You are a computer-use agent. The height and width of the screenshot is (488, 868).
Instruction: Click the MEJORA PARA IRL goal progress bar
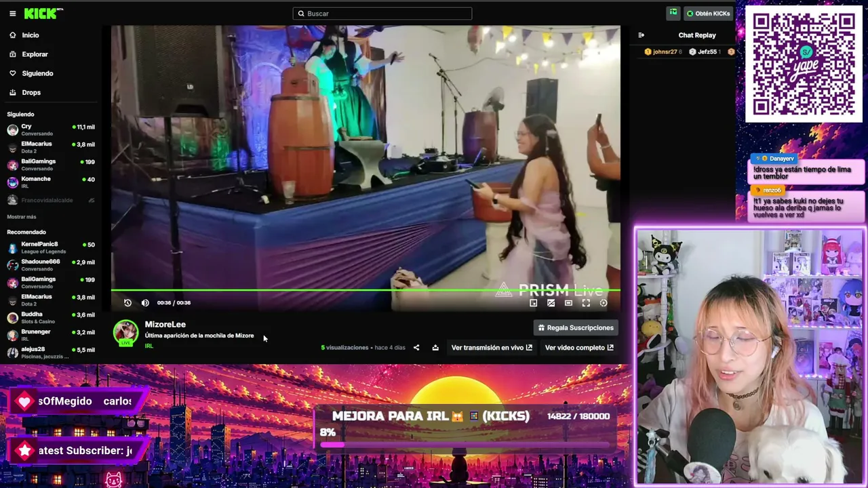[x=465, y=445]
